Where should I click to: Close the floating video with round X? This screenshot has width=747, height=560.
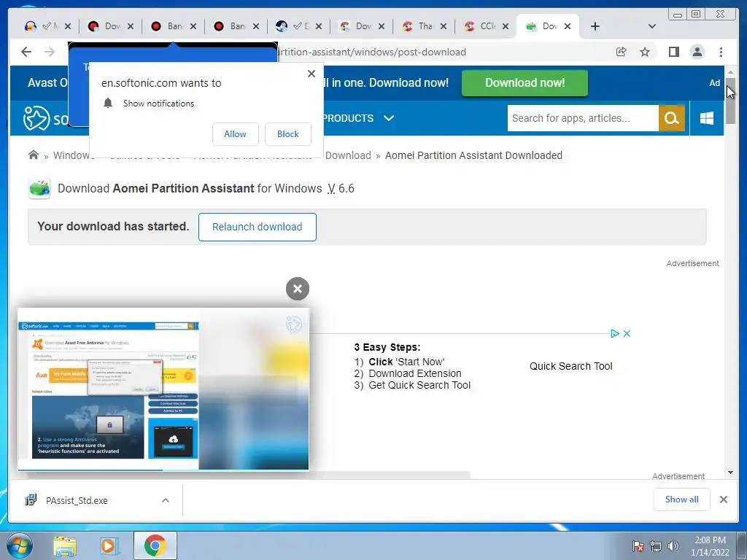pos(298,289)
